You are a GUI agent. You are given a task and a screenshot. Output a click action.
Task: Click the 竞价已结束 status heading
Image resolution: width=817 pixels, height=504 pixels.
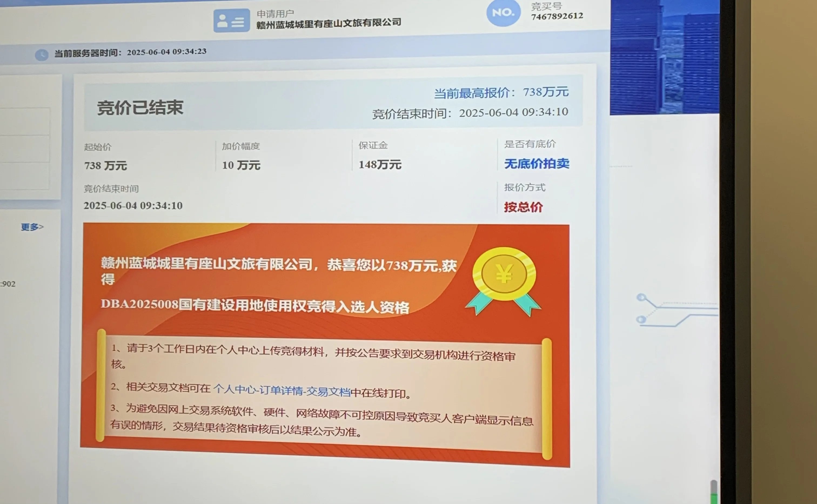point(140,108)
